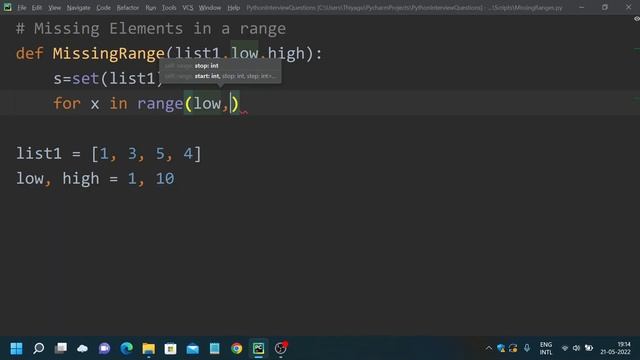Click the 'low' parameter in def line
The width and height of the screenshot is (640, 360).
pyautogui.click(x=244, y=53)
